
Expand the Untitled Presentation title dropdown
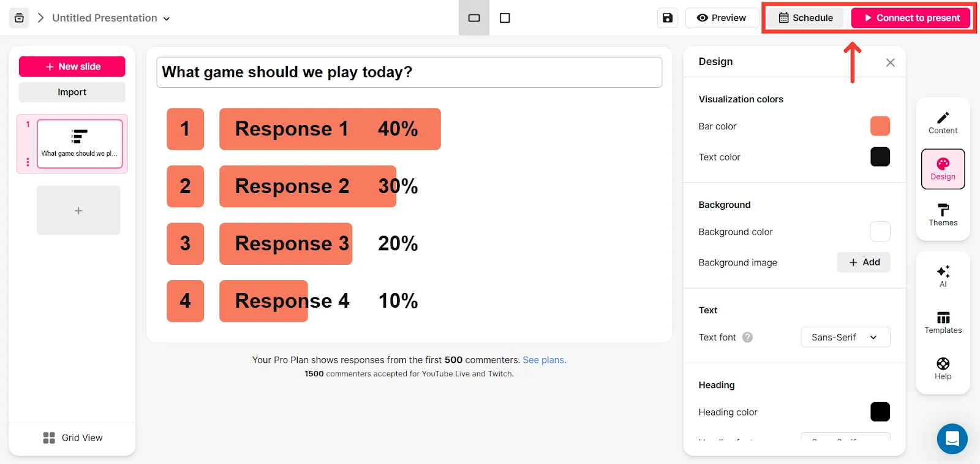(166, 18)
